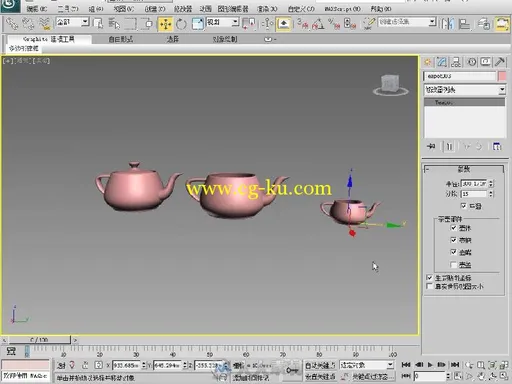The width and height of the screenshot is (512, 384).
Task: Click the Set Key button below Auto Key
Action: point(320,377)
